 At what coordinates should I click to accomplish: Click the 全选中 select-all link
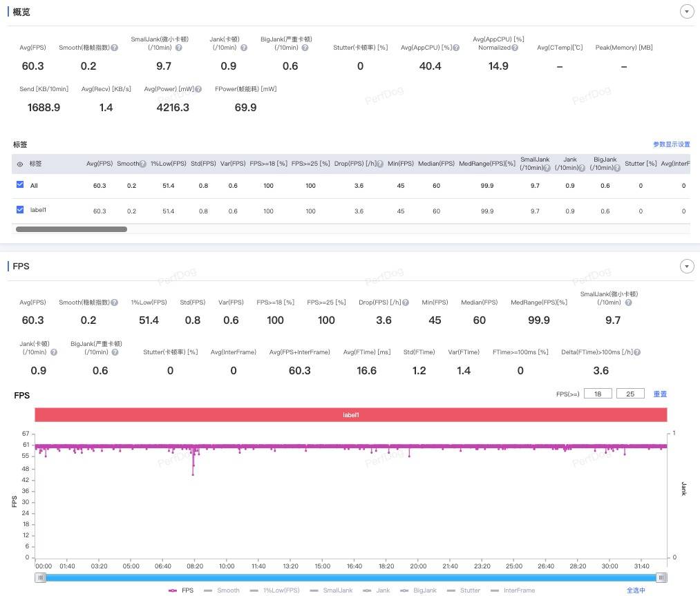coord(636,590)
